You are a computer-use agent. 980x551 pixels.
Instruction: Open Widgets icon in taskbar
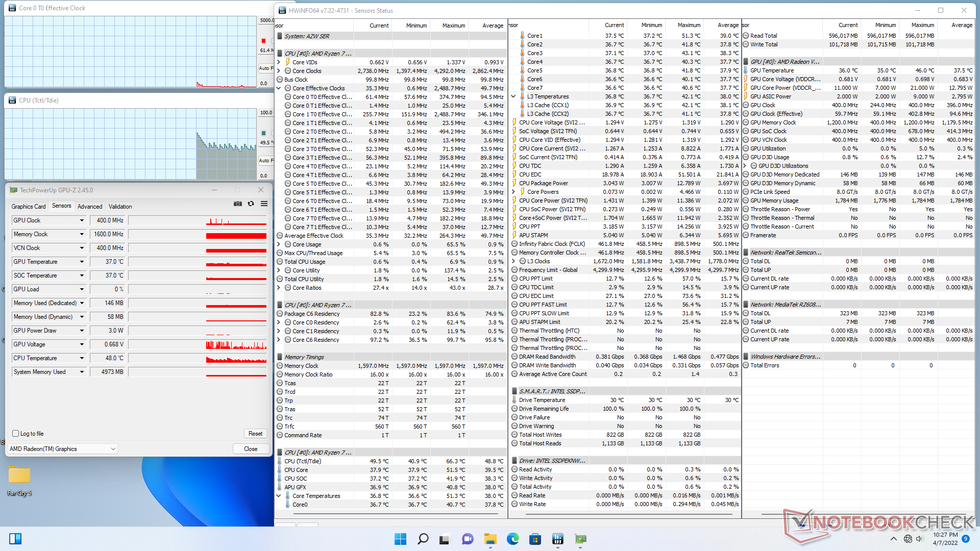click(15, 539)
